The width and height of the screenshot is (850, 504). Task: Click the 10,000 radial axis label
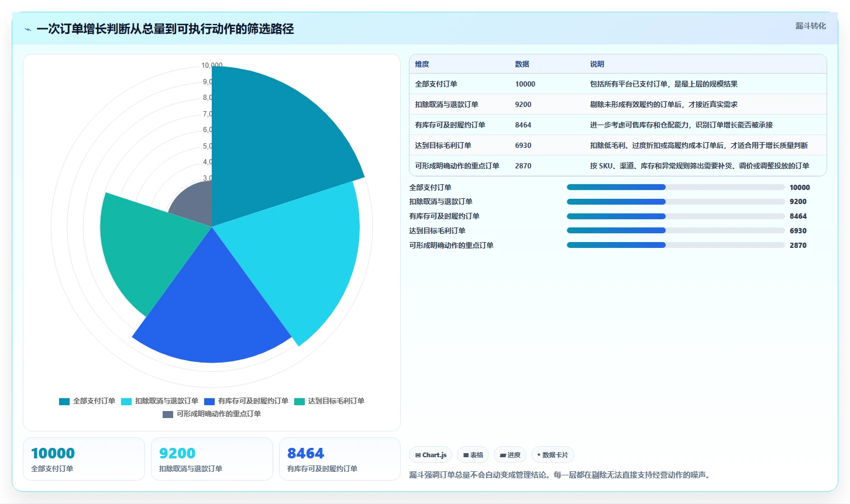212,65
